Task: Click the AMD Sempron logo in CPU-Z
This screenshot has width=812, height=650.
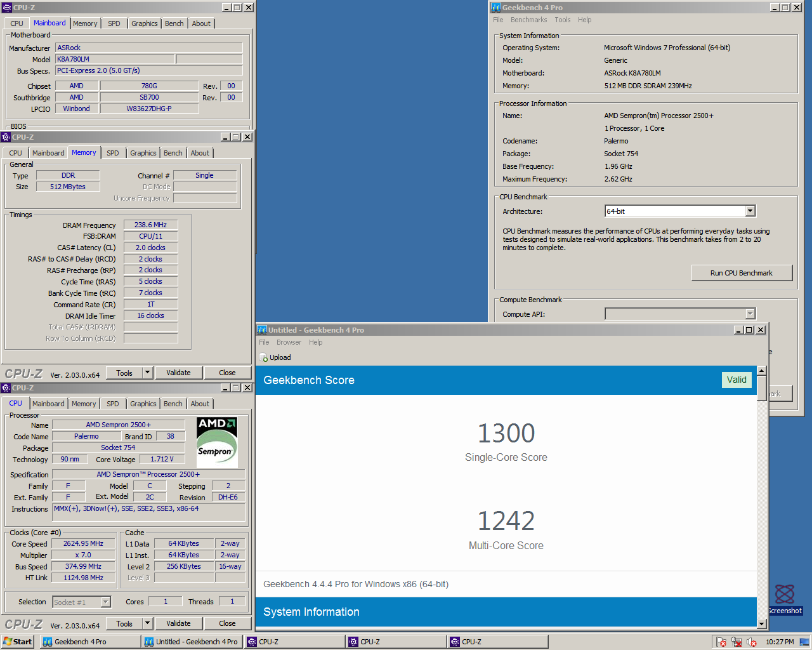Action: [x=217, y=442]
